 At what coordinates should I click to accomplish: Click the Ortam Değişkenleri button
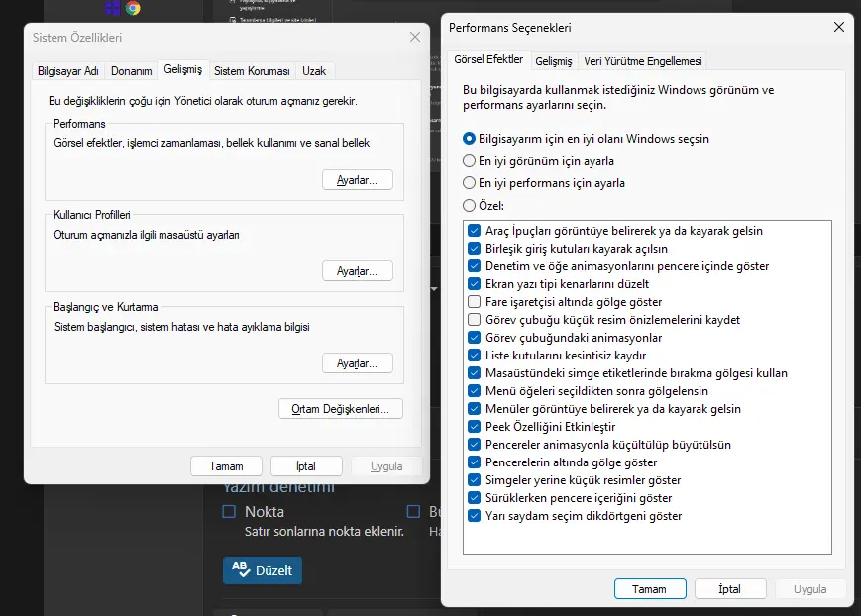(x=341, y=409)
